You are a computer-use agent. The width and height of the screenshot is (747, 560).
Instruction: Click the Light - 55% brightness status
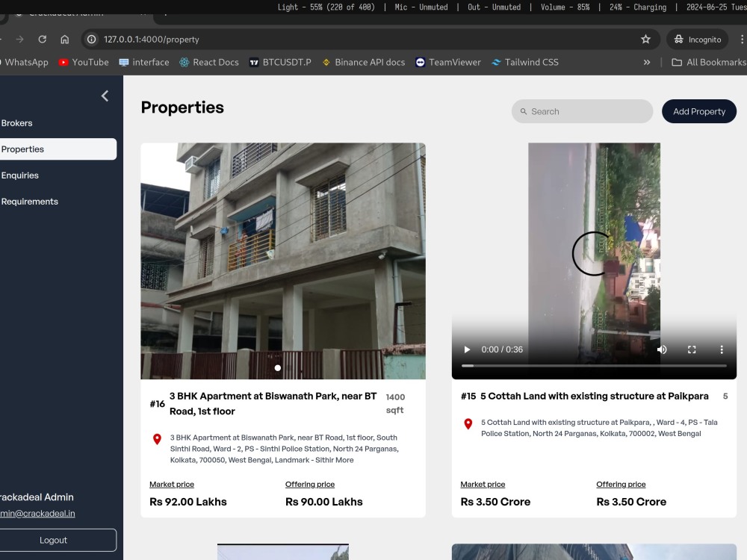[326, 7]
